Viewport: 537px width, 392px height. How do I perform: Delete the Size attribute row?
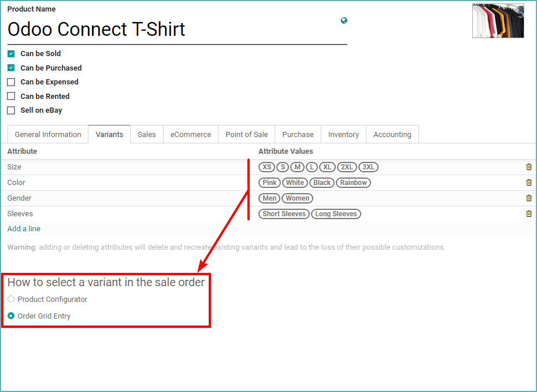pyautogui.click(x=528, y=167)
